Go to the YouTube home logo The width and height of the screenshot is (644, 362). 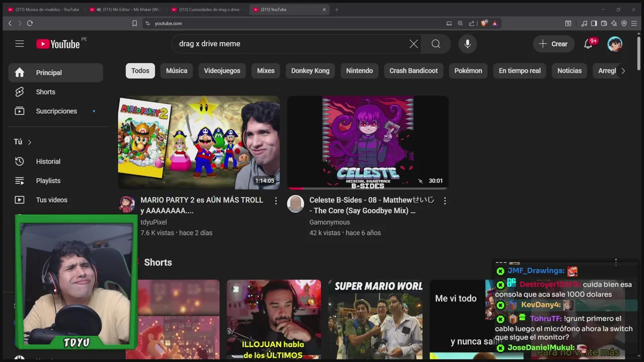click(x=58, y=44)
